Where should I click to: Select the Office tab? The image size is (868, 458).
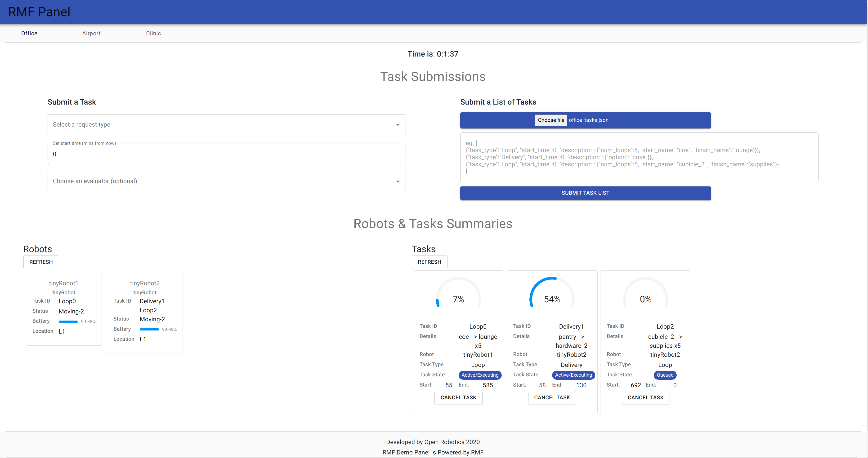(29, 33)
